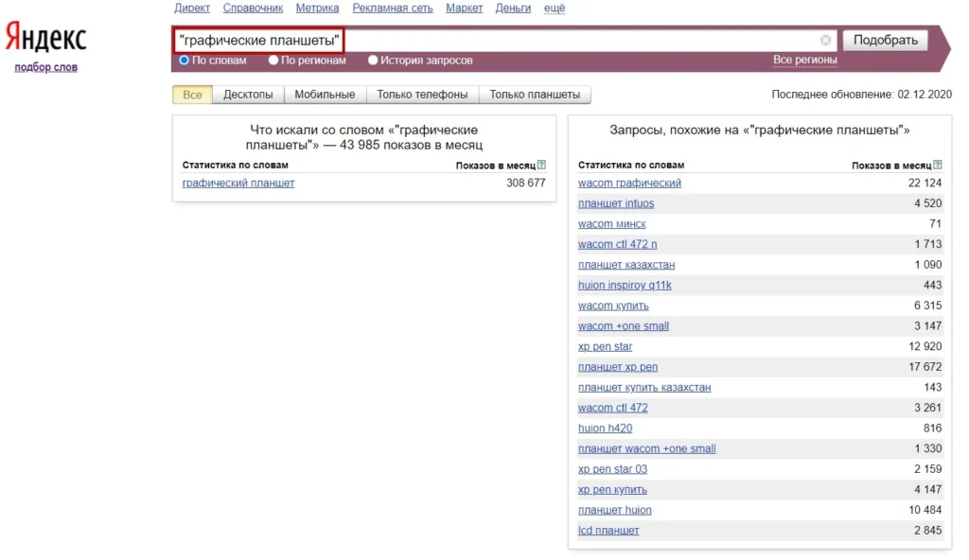Viewport: 969px width, 560px height.
Task: Open the 'Только телефоны' tab
Action: pos(422,95)
